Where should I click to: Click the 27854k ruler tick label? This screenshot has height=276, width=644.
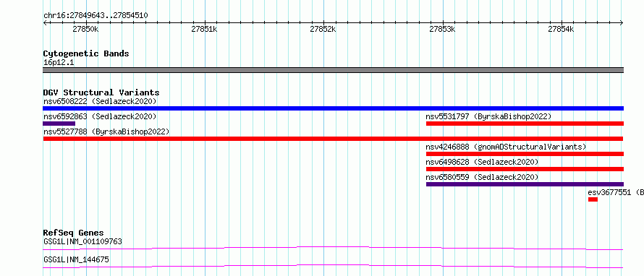pyautogui.click(x=561, y=30)
